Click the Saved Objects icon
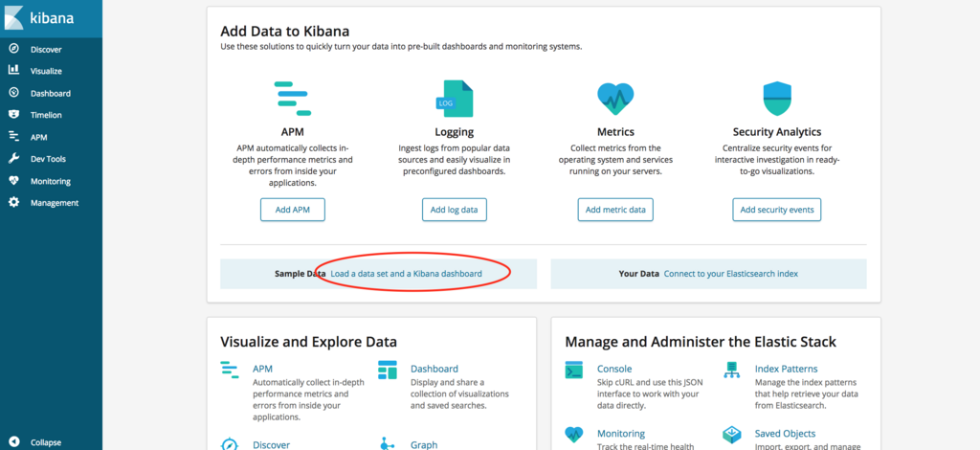The height and width of the screenshot is (450, 980). tap(732, 434)
